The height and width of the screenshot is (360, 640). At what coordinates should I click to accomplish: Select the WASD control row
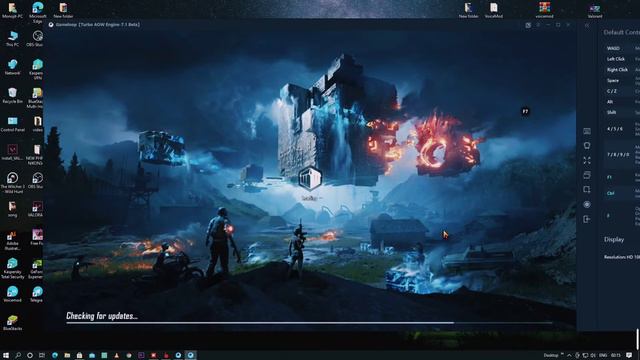(x=622, y=48)
